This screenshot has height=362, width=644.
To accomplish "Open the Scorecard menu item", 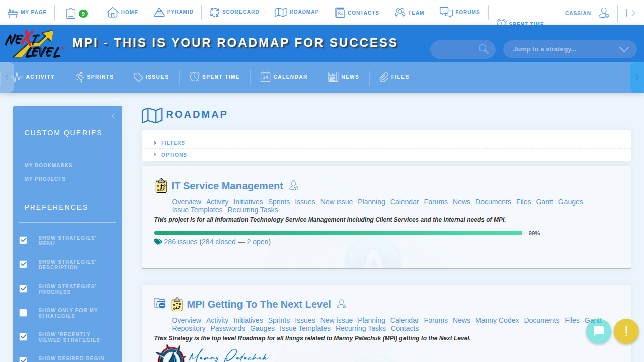I will [234, 12].
